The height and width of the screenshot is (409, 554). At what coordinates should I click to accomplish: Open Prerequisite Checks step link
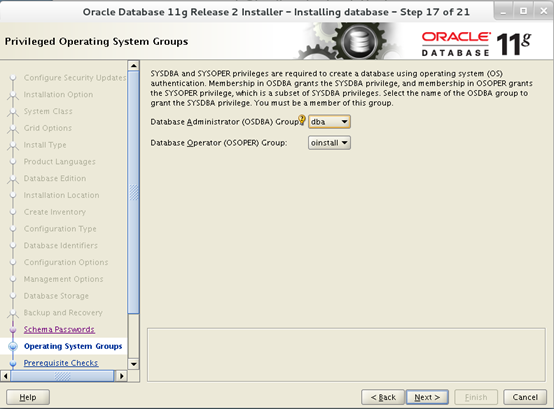click(61, 363)
